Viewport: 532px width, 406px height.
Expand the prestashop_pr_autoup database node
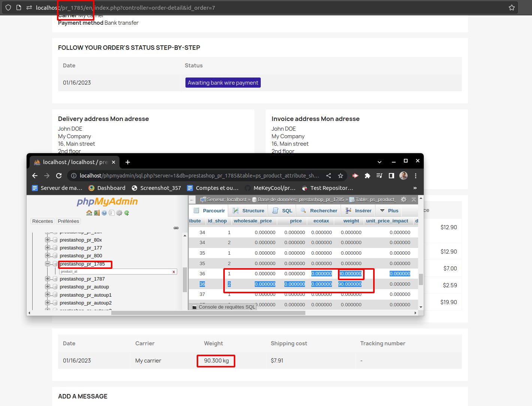[48, 287]
